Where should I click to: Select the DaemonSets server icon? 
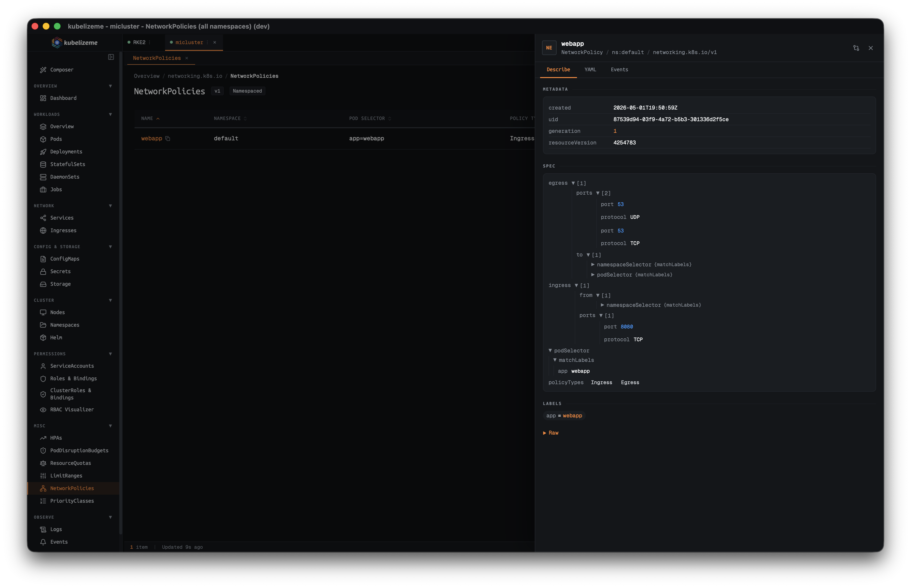click(43, 177)
